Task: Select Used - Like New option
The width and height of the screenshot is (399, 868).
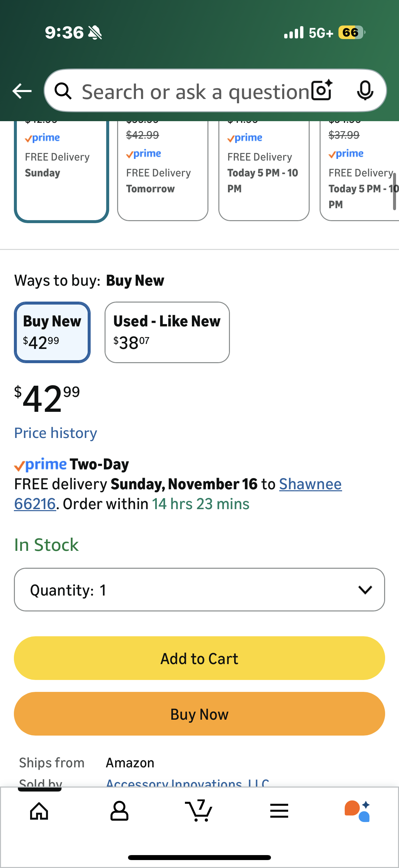Action: pyautogui.click(x=167, y=332)
